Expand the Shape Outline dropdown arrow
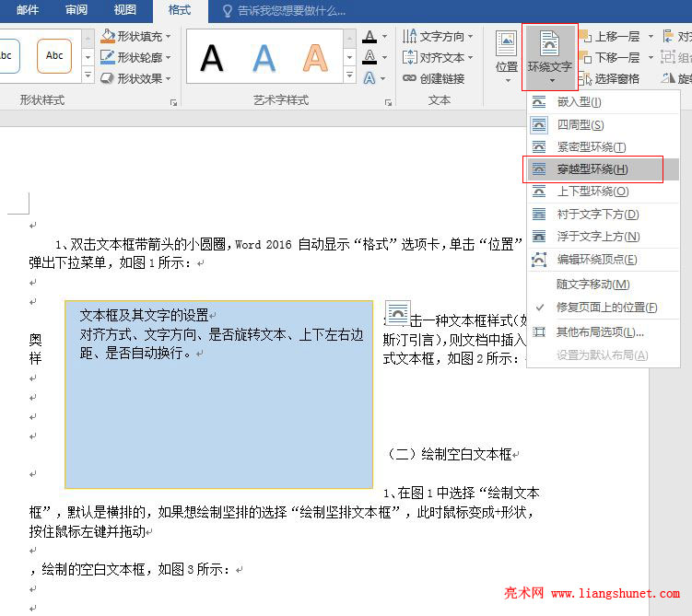 [168, 58]
